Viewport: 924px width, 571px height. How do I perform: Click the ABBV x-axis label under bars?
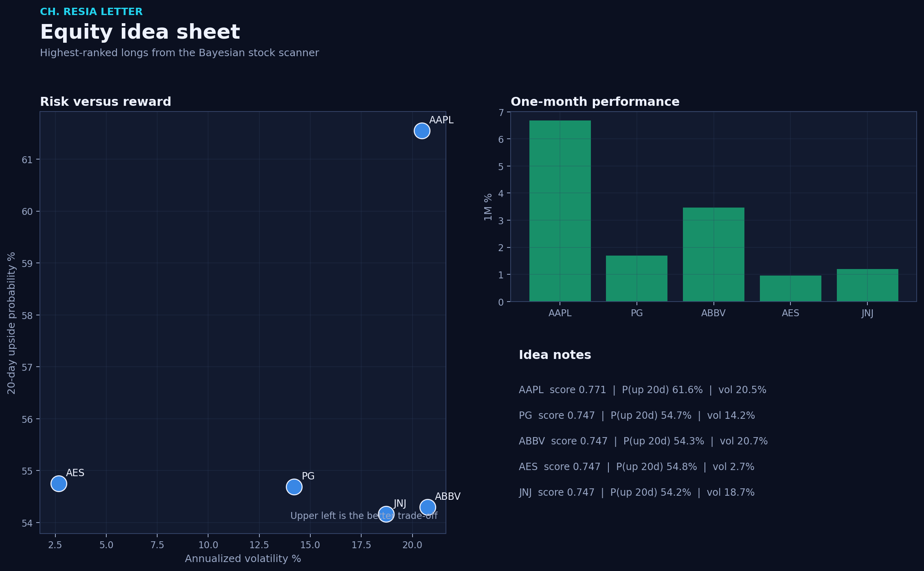713,313
